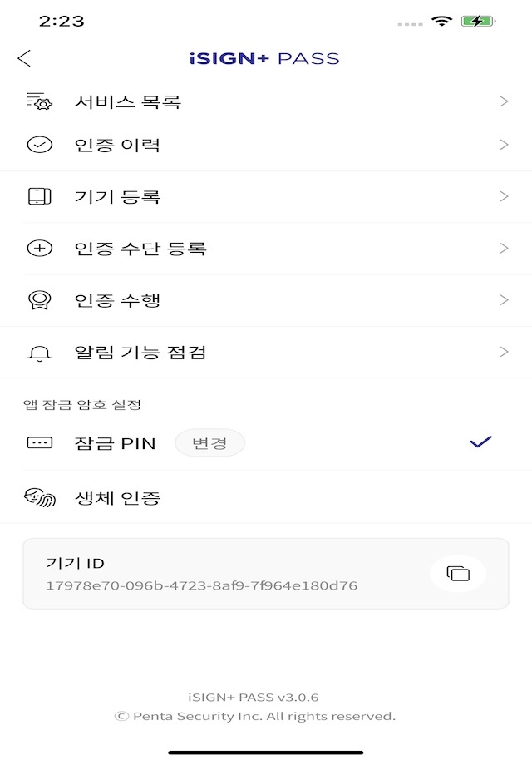Copy the device ID with copy icon
The height and width of the screenshot is (765, 532).
point(458,574)
